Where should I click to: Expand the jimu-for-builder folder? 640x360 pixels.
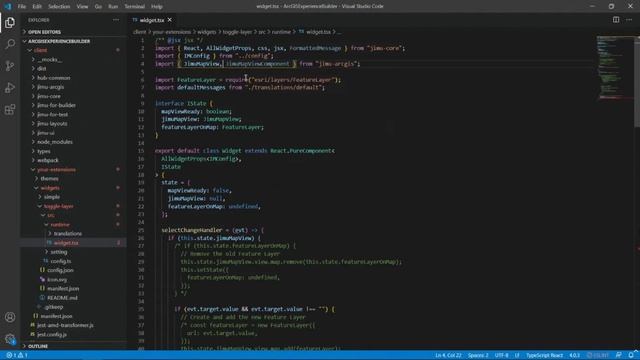(x=73, y=105)
